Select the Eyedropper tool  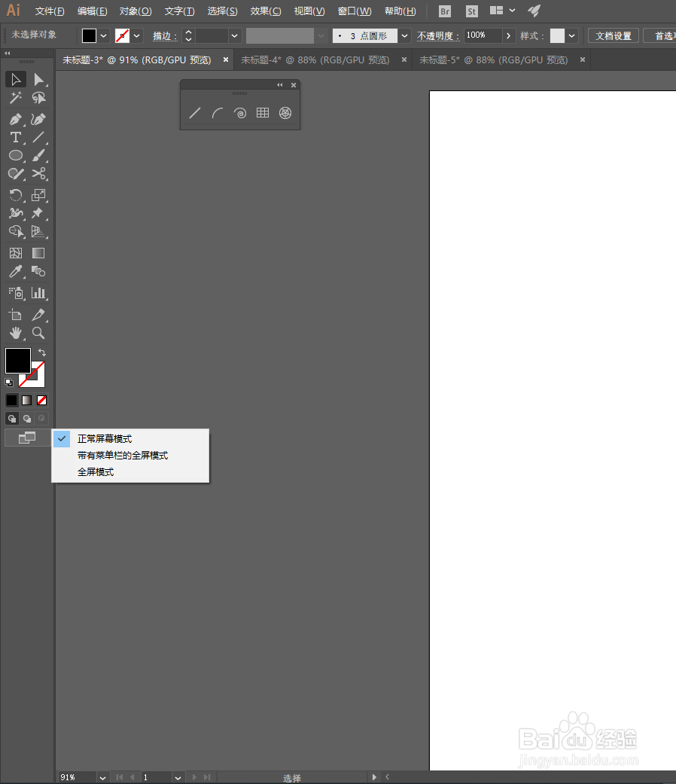point(16,271)
